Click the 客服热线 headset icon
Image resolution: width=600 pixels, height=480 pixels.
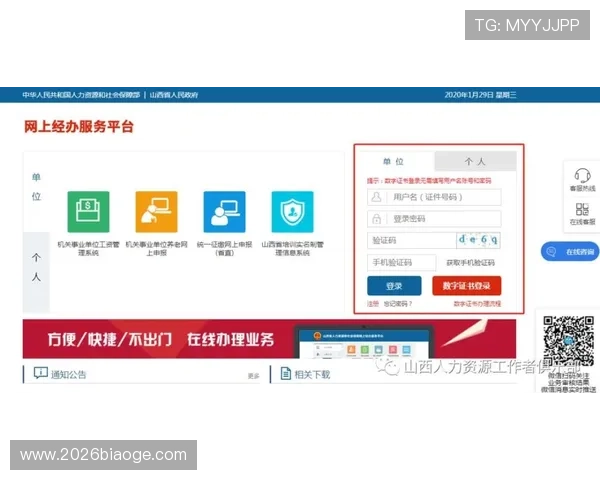tap(582, 176)
